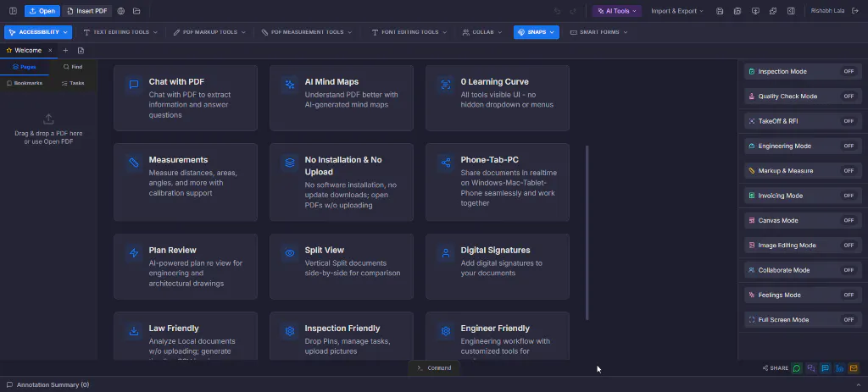Click the save (floppy disk) icon
The image size is (868, 392).
720,11
